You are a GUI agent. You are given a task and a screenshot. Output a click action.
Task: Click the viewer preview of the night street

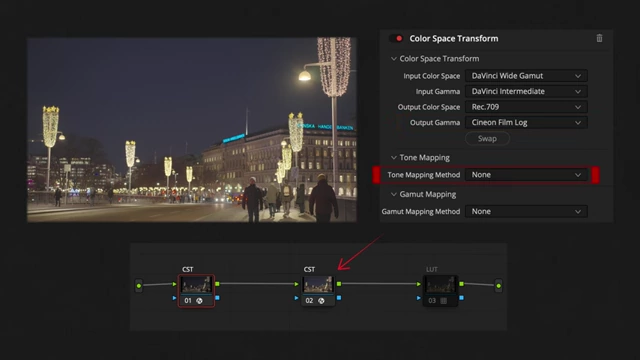[192, 130]
